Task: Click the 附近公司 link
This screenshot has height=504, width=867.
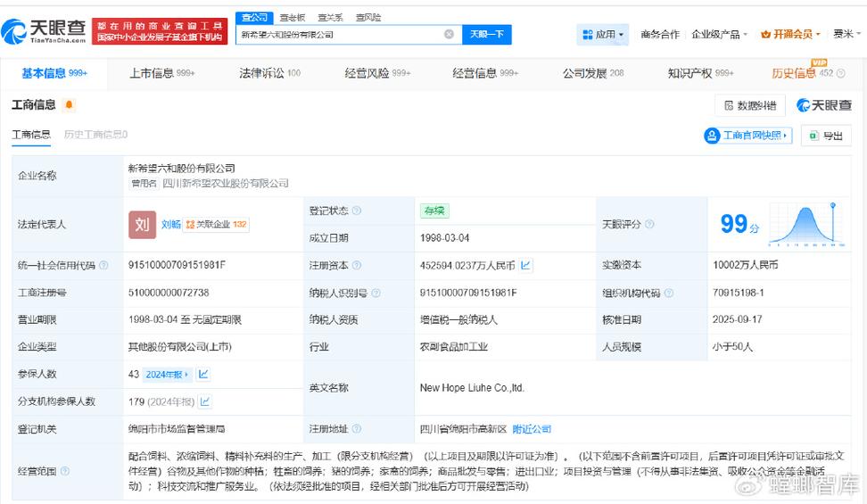Action: 532,429
